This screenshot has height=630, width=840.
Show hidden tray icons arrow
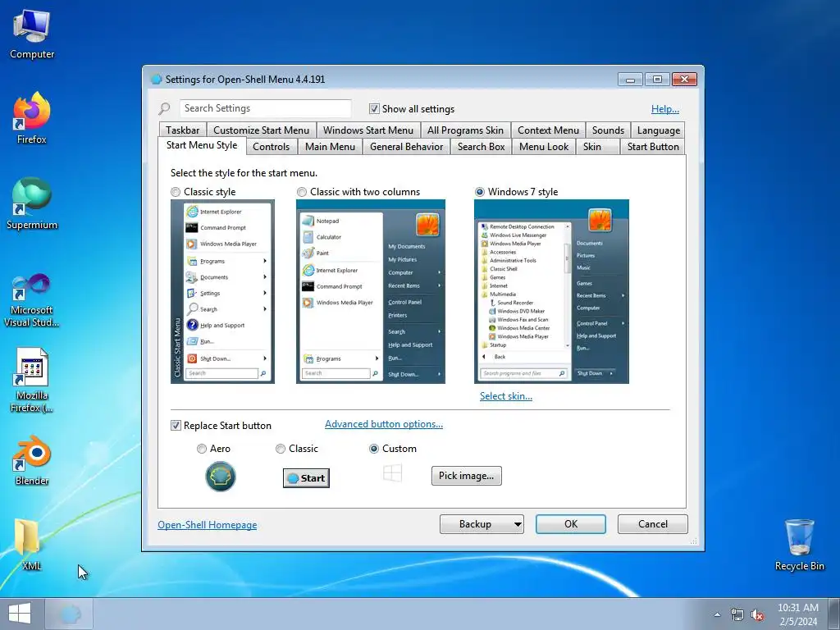click(x=717, y=614)
